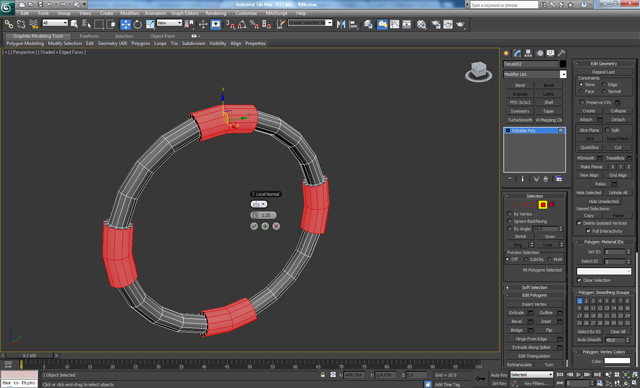Switch to Vertex sub-object selection mode

point(515,205)
